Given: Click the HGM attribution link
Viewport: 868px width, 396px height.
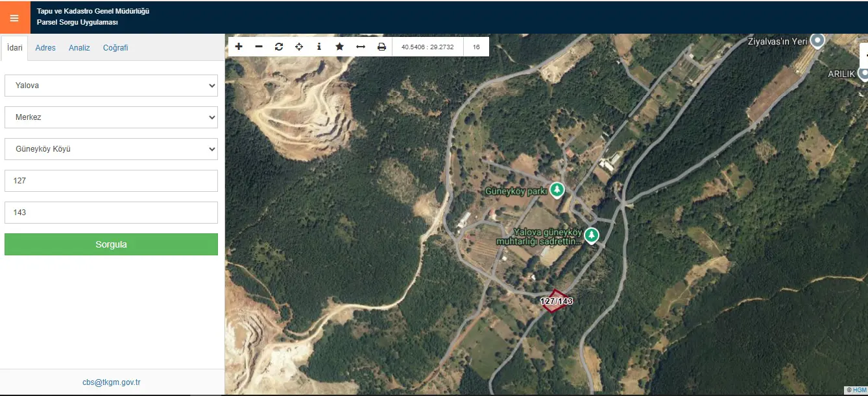Looking at the screenshot, I should pos(860,390).
